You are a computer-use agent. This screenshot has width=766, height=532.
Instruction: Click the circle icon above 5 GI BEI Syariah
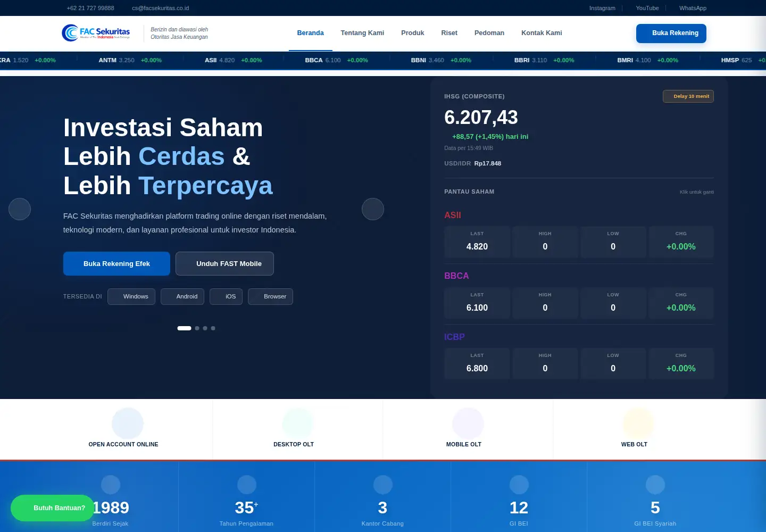tap(655, 485)
